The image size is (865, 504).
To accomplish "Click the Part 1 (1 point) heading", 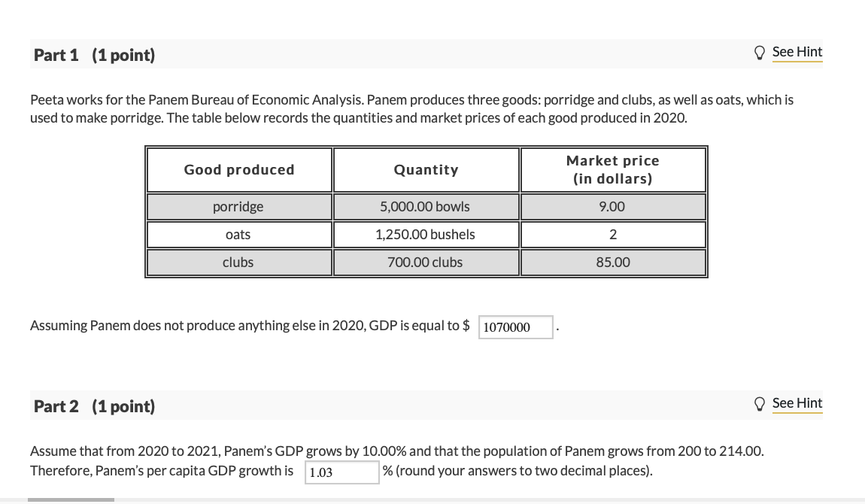I will [95, 56].
